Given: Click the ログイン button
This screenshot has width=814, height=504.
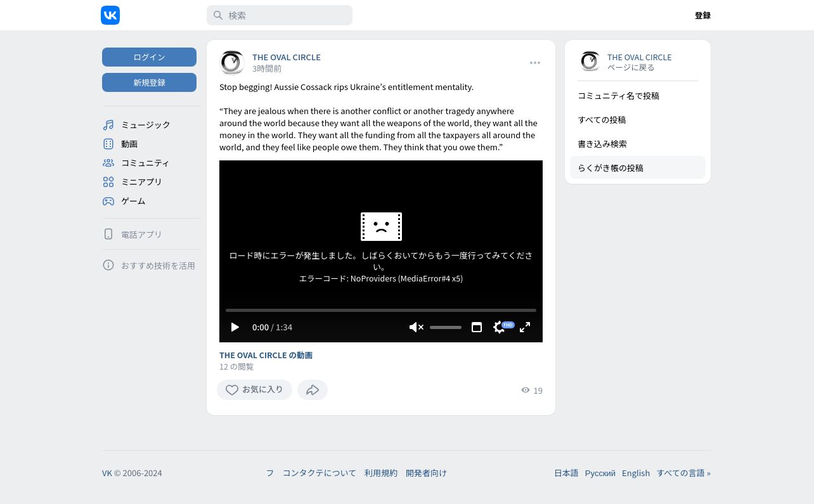Looking at the screenshot, I should 149,57.
